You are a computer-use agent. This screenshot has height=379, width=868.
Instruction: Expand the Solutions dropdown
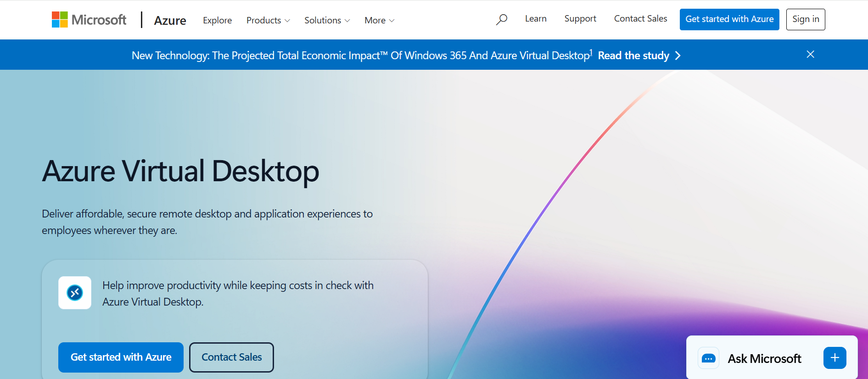pyautogui.click(x=327, y=20)
